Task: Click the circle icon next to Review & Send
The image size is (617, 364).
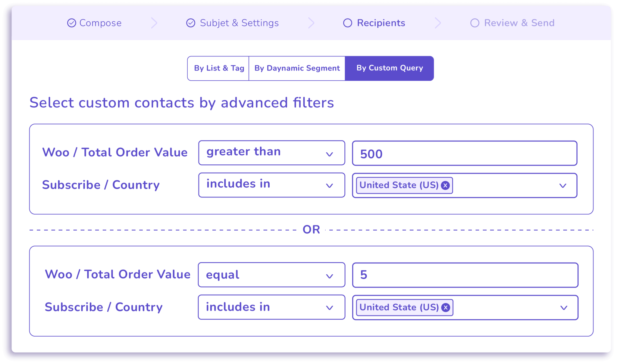Action: (475, 23)
